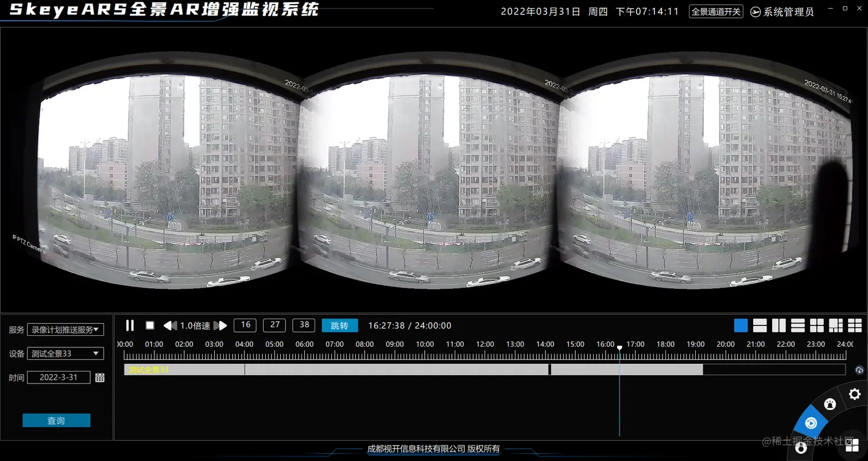The image size is (868, 461).
Task: Stop the recording playback
Action: 150,326
